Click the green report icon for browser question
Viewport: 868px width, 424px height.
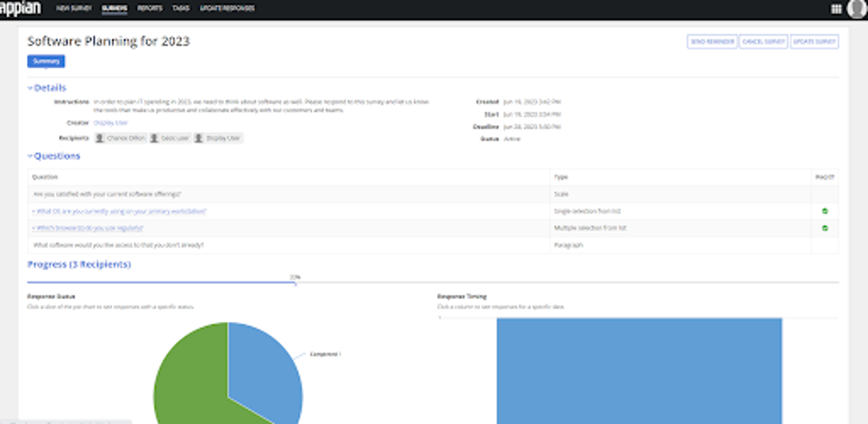point(825,228)
